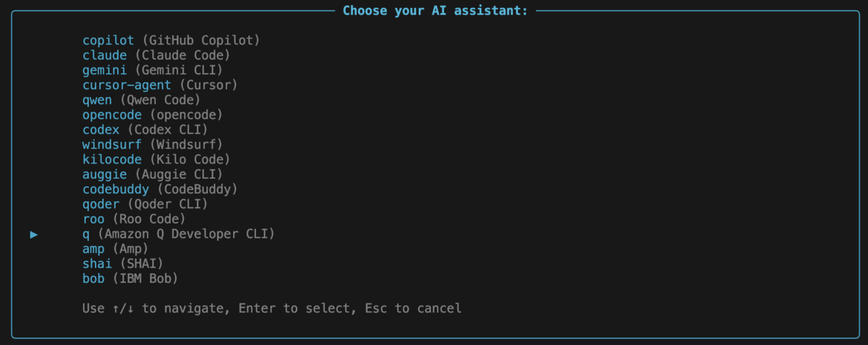
Task: Pick codex (Codex CLI) from the list
Action: (145, 129)
